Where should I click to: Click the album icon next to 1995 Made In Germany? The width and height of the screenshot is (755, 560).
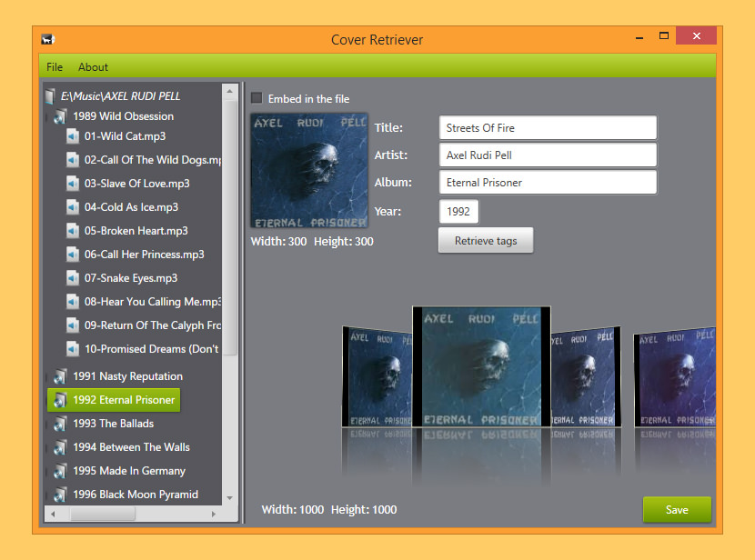tap(60, 471)
